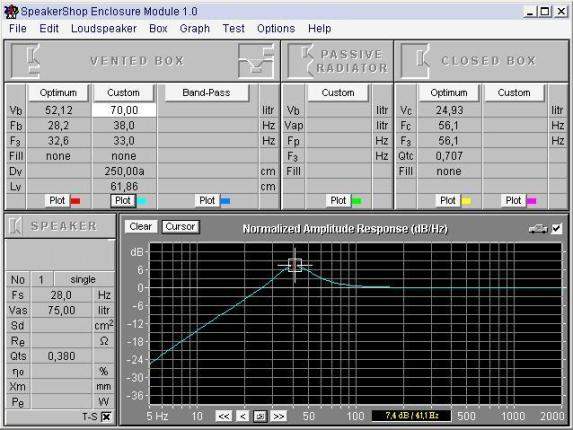Open the Box menu

158,28
